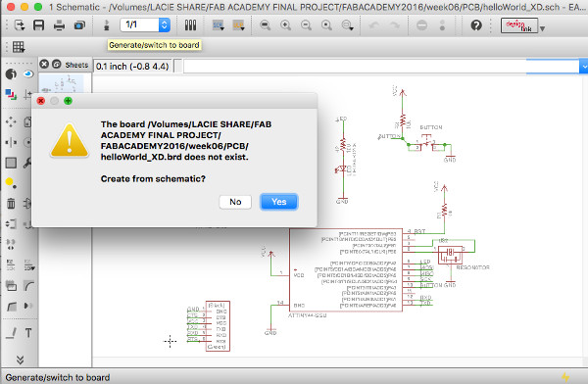The width and height of the screenshot is (588, 384).
Task: Click the Use library icon
Action: (190, 25)
